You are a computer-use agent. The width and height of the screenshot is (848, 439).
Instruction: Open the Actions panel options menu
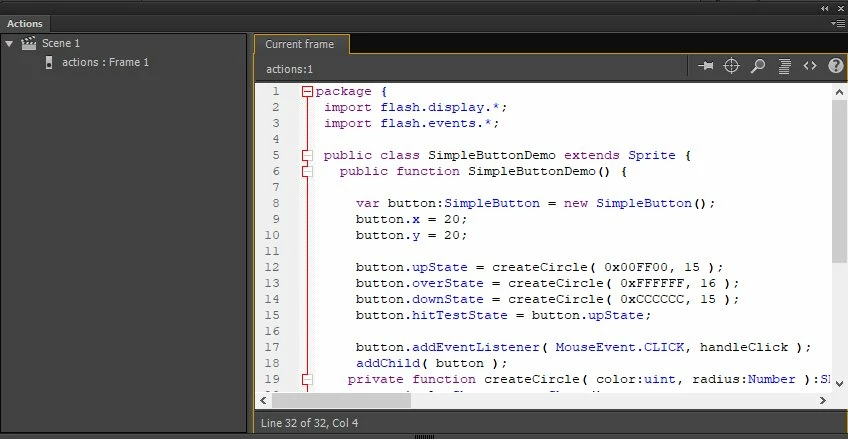(837, 24)
